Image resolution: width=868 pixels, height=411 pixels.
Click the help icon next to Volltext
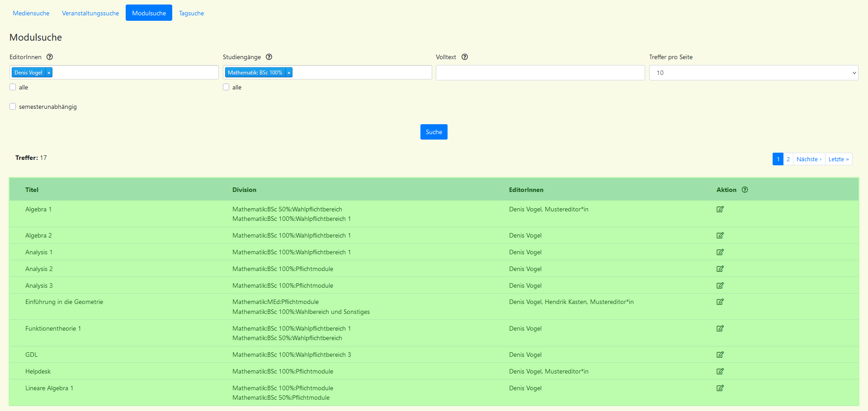[464, 57]
